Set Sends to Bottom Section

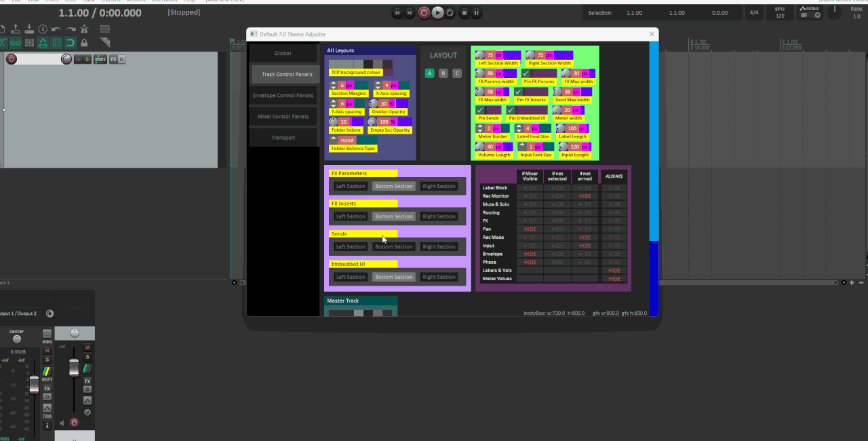[394, 247]
